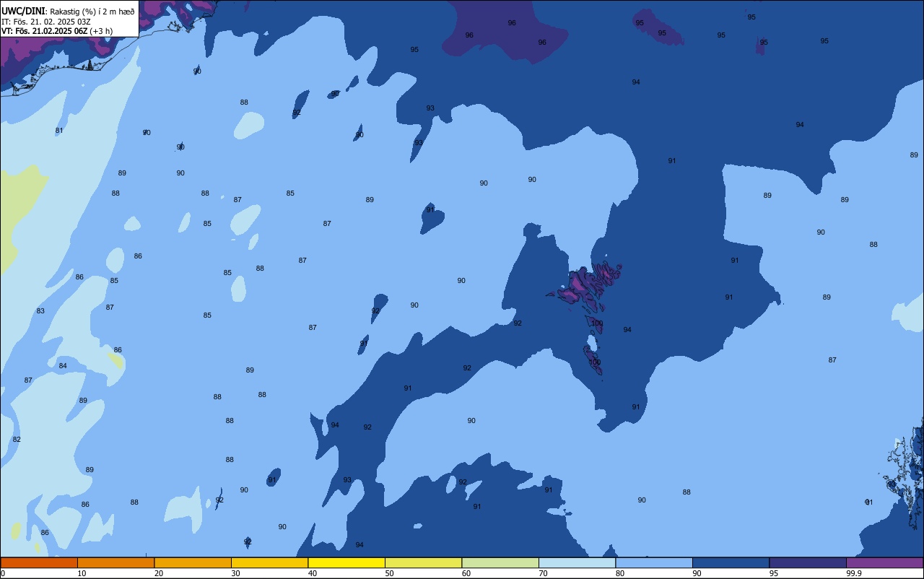Click the '10' tick label on the color scale
This screenshot has height=579, width=924.
[82, 573]
